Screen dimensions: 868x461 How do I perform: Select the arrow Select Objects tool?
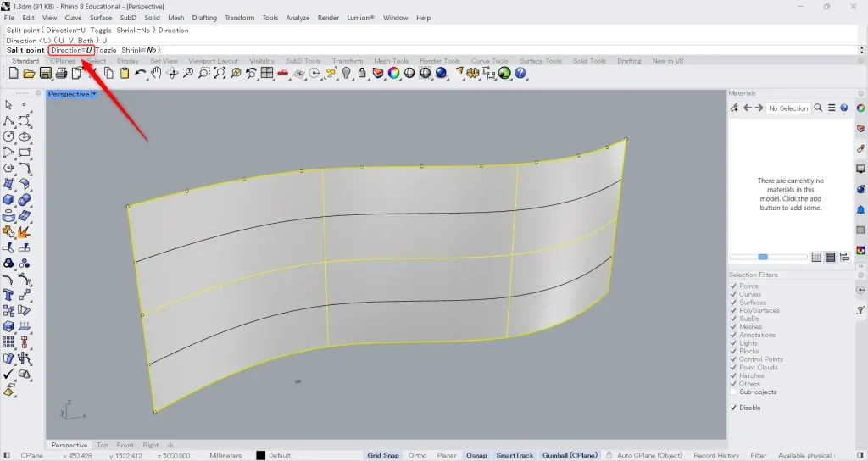(x=8, y=104)
